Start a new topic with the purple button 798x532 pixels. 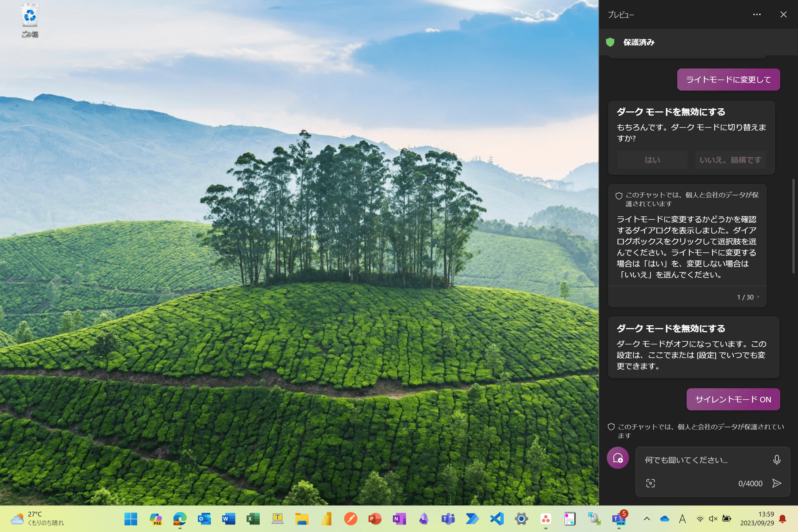[x=618, y=458]
